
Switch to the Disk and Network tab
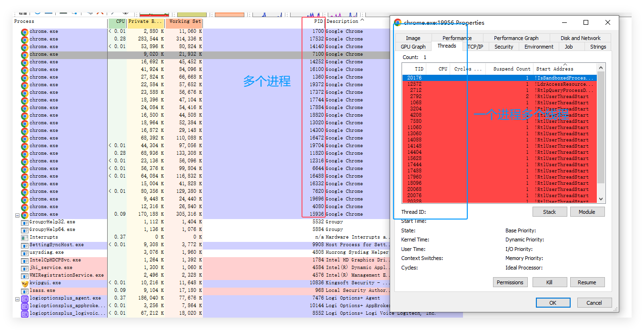pyautogui.click(x=580, y=38)
